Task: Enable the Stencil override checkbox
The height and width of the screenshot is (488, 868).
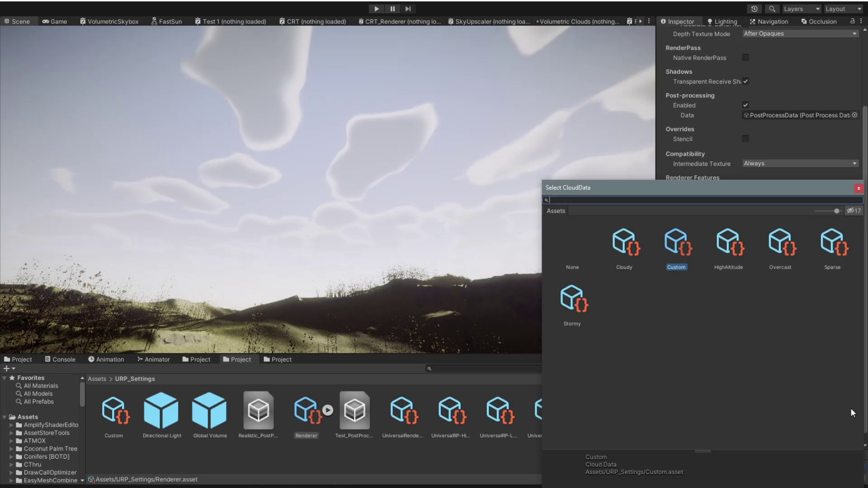Action: click(x=745, y=139)
